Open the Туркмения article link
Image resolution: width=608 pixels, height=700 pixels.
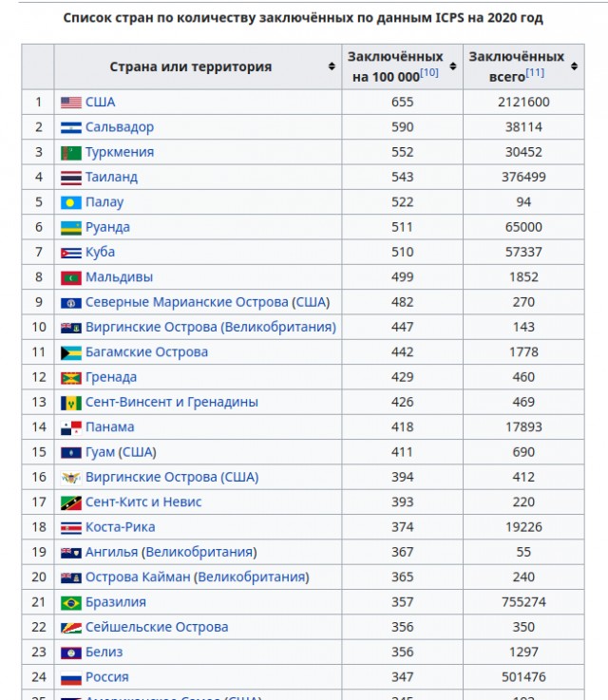point(120,152)
